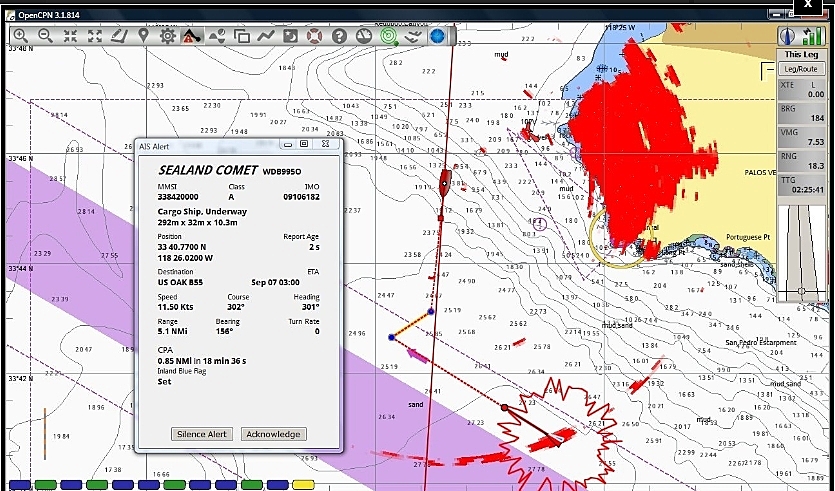Shift to smaller scale chart arrows icon
Screen dimensions: 835x491
[x=94, y=36]
